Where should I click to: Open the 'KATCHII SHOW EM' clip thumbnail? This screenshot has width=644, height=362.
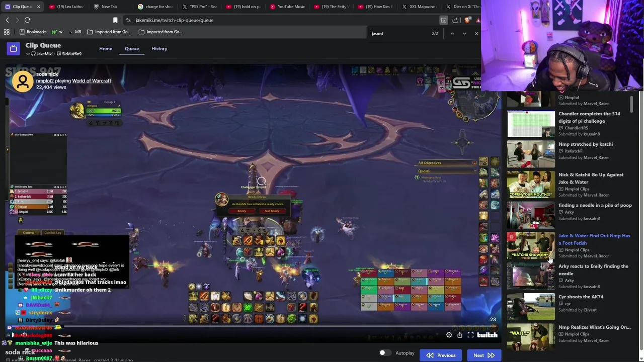click(531, 246)
